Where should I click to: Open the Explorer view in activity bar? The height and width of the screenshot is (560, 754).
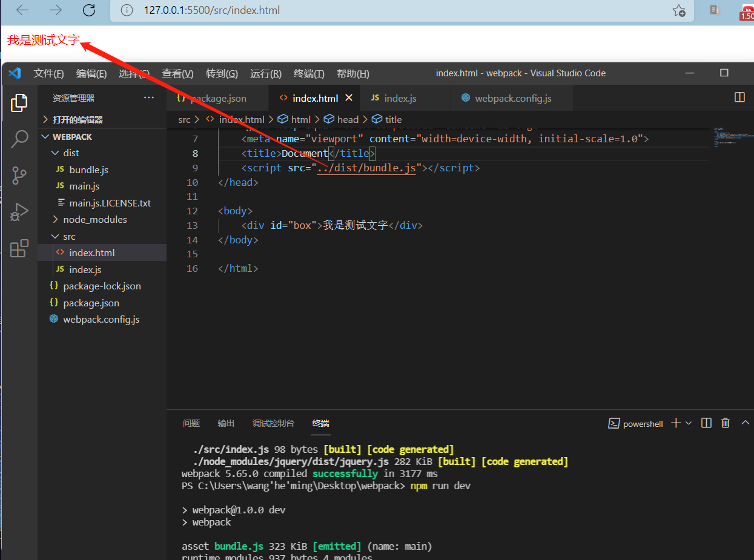pos(19,103)
